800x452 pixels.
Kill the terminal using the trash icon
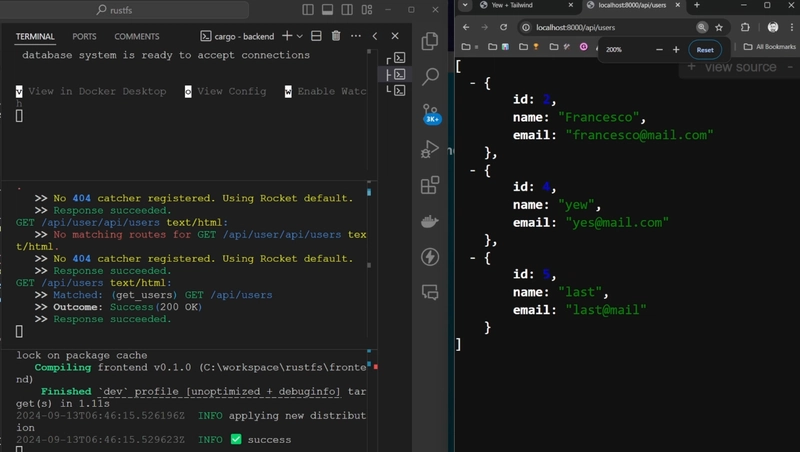point(336,36)
